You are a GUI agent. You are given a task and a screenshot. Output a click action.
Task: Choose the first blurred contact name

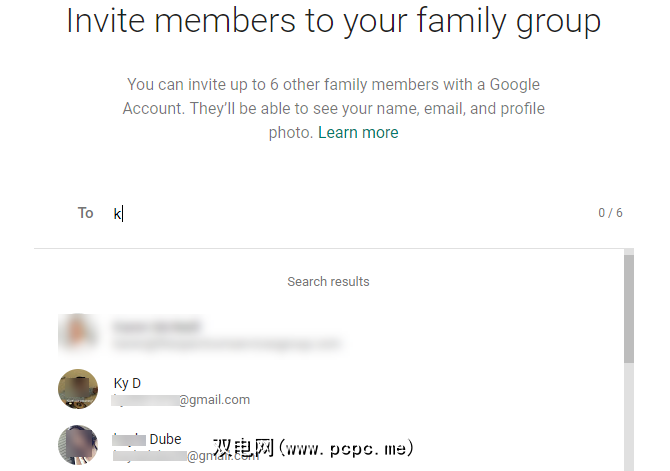point(156,326)
